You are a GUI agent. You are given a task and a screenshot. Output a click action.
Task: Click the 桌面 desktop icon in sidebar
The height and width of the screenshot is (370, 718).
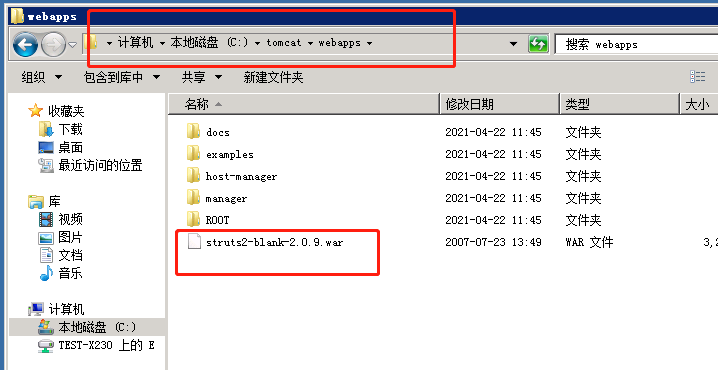tap(46, 147)
